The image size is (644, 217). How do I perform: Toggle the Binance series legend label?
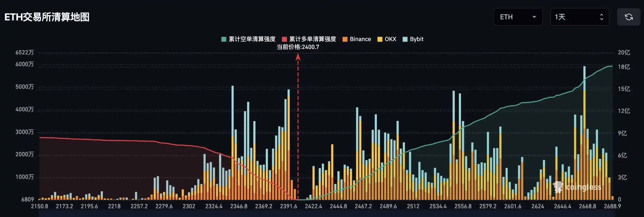click(x=360, y=39)
